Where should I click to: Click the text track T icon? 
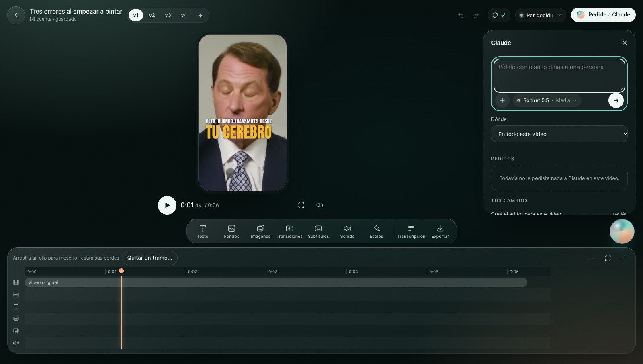click(16, 307)
